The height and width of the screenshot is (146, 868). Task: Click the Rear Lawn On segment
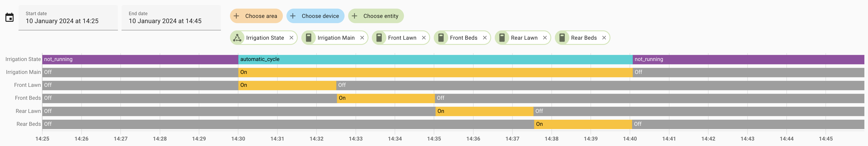pyautogui.click(x=484, y=111)
